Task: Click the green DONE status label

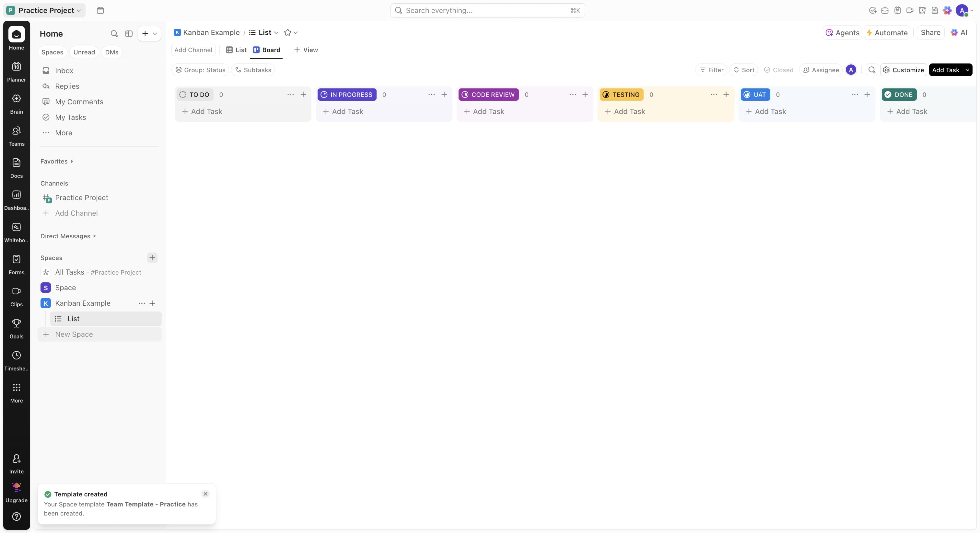Action: 899,95
